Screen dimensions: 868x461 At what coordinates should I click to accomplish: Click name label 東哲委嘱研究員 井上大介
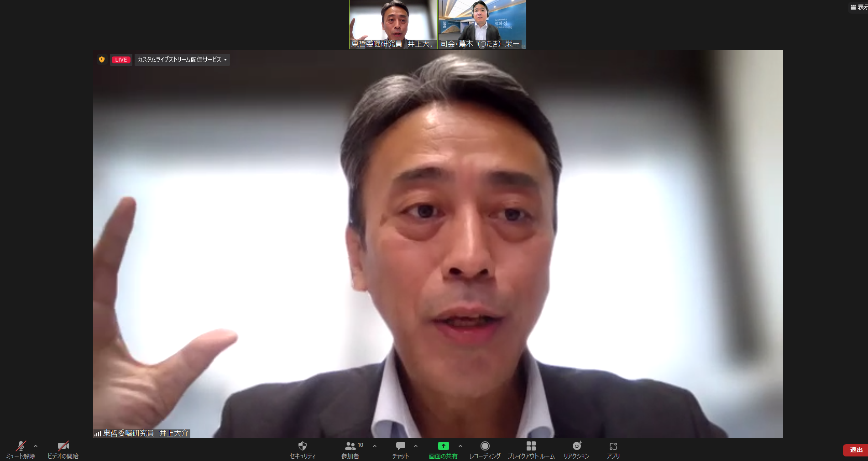click(146, 433)
